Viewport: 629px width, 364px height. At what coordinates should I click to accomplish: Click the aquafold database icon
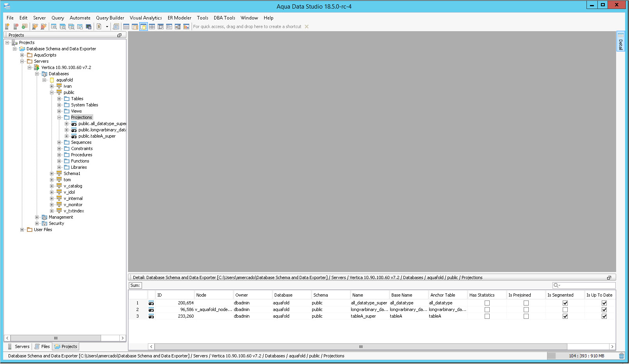pos(52,80)
